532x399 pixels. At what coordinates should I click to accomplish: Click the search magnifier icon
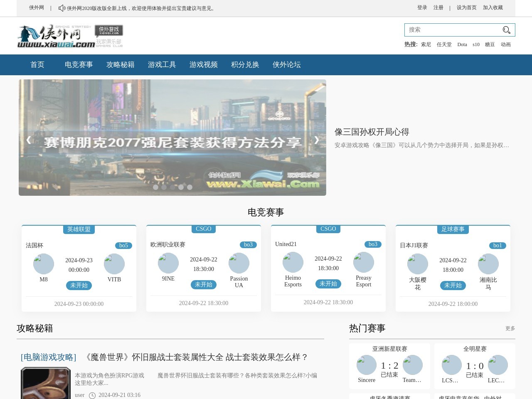coord(506,30)
